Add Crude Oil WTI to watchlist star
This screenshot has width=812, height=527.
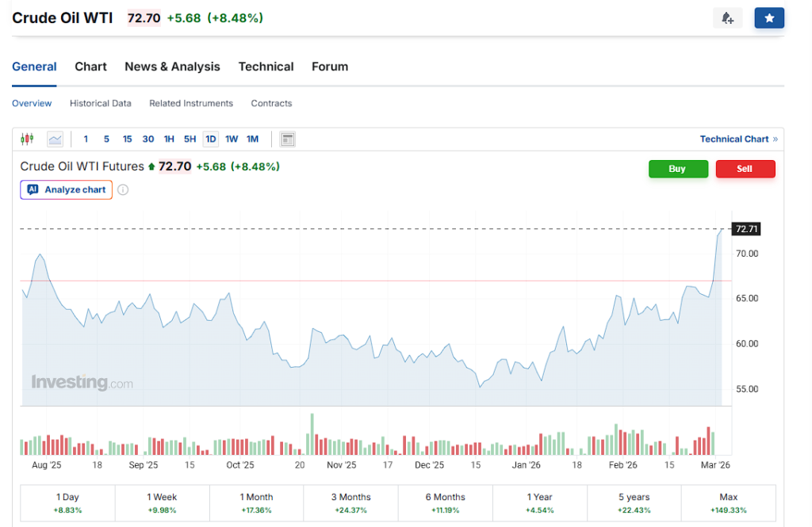pos(768,17)
